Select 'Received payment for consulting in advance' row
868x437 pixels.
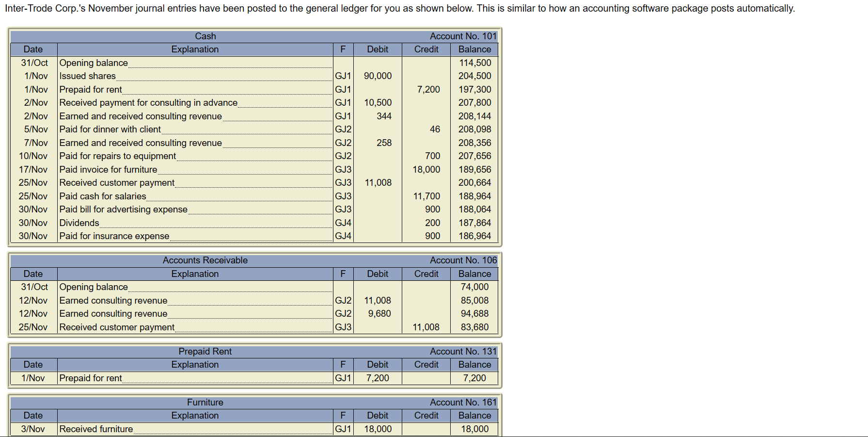coord(148,103)
